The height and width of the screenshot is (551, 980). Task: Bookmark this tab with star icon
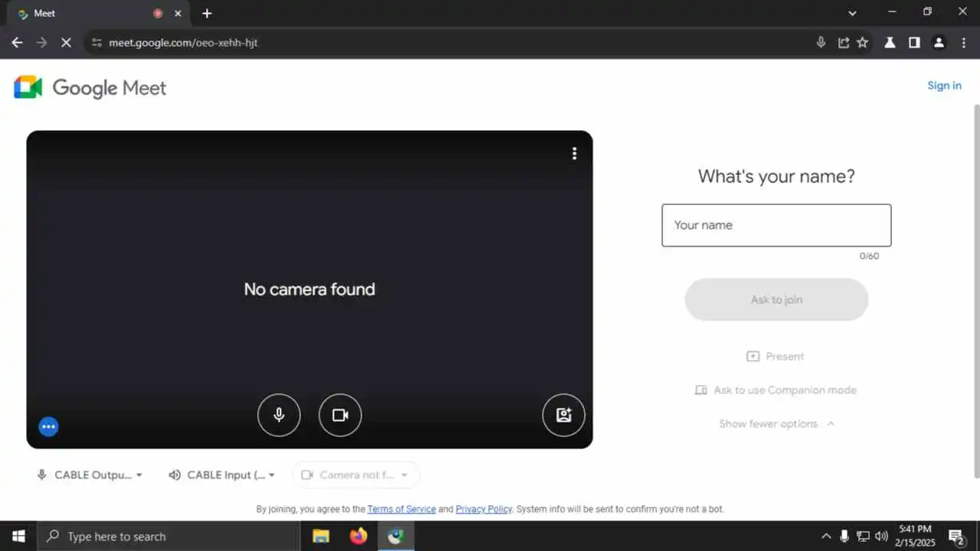(863, 43)
